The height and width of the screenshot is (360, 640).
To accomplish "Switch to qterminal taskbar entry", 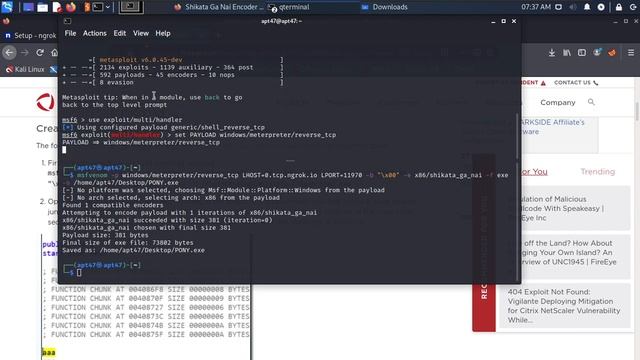I will click(x=289, y=7).
